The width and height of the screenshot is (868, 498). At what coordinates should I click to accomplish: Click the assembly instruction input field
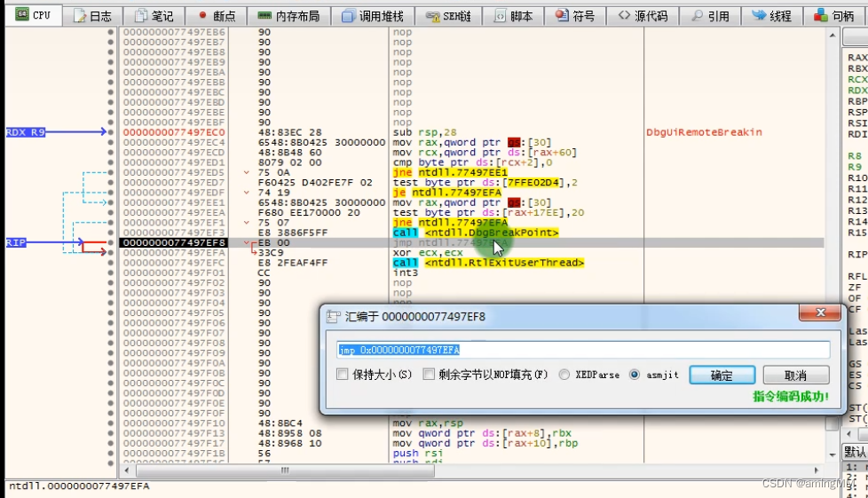point(583,350)
